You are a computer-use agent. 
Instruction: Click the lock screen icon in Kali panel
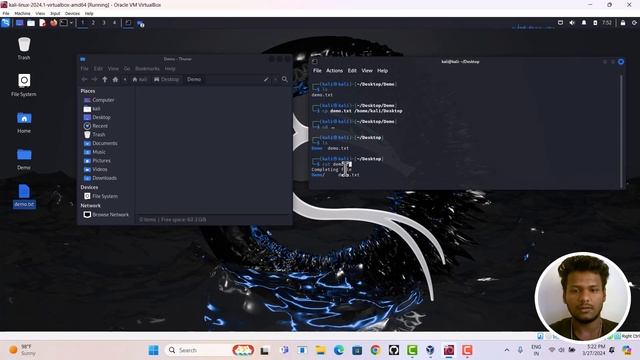pyautogui.click(x=622, y=23)
